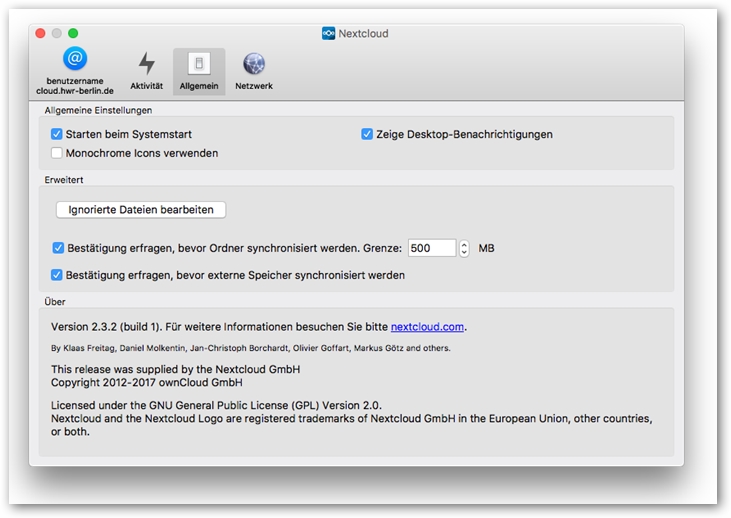Select the Allgemein settings tab

[199, 71]
